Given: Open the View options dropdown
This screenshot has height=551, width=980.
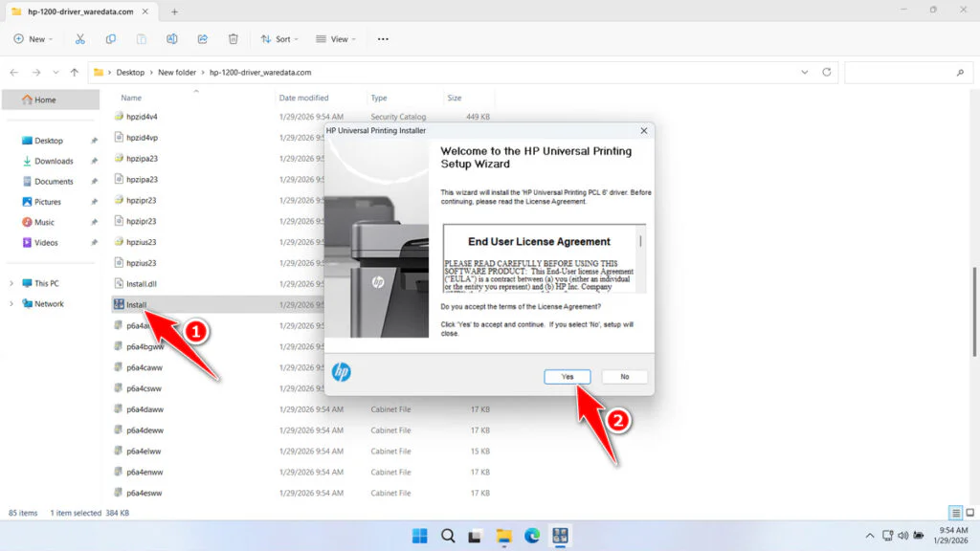Looking at the screenshot, I should [x=336, y=39].
